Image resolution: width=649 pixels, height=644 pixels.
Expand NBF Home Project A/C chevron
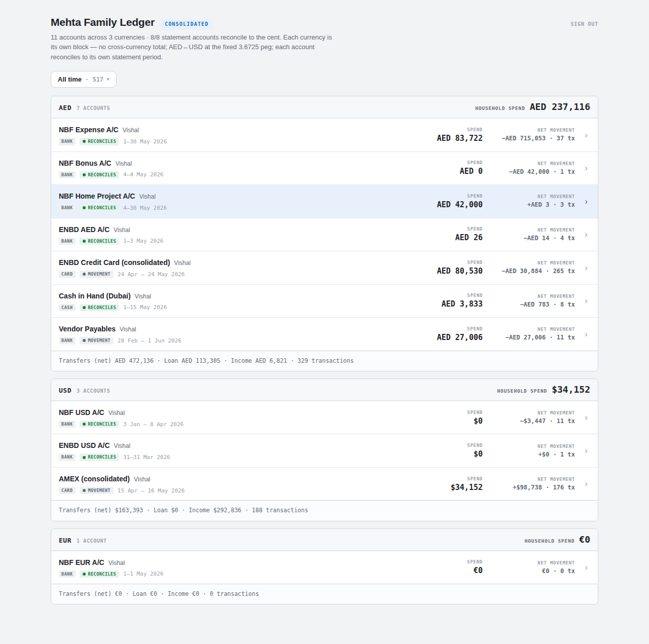pyautogui.click(x=586, y=202)
